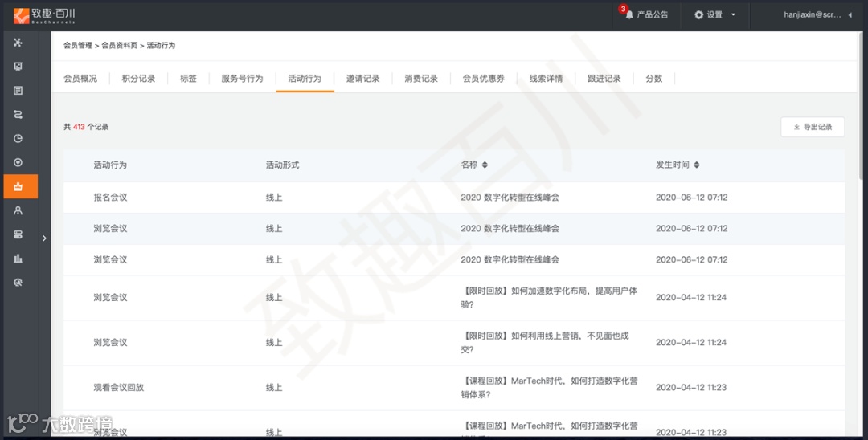The width and height of the screenshot is (868, 440).
Task: Open the heart circle sidebar icon
Action: coord(18,162)
